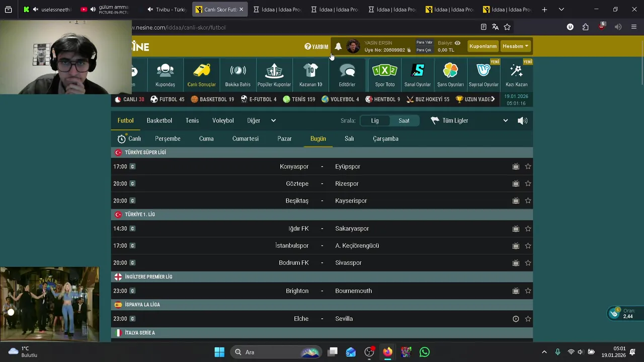This screenshot has width=644, height=362.
Task: Show hidden system tray icons
Action: pyautogui.click(x=544, y=352)
